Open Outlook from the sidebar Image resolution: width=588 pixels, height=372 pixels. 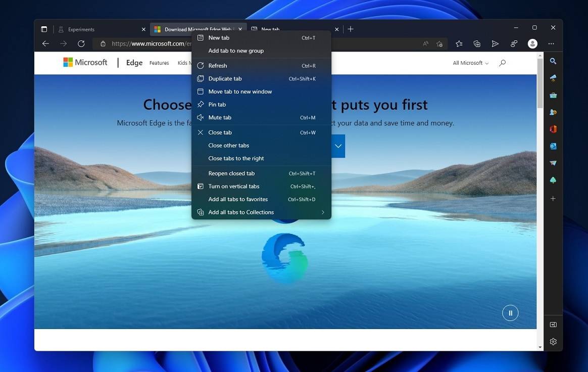(553, 147)
